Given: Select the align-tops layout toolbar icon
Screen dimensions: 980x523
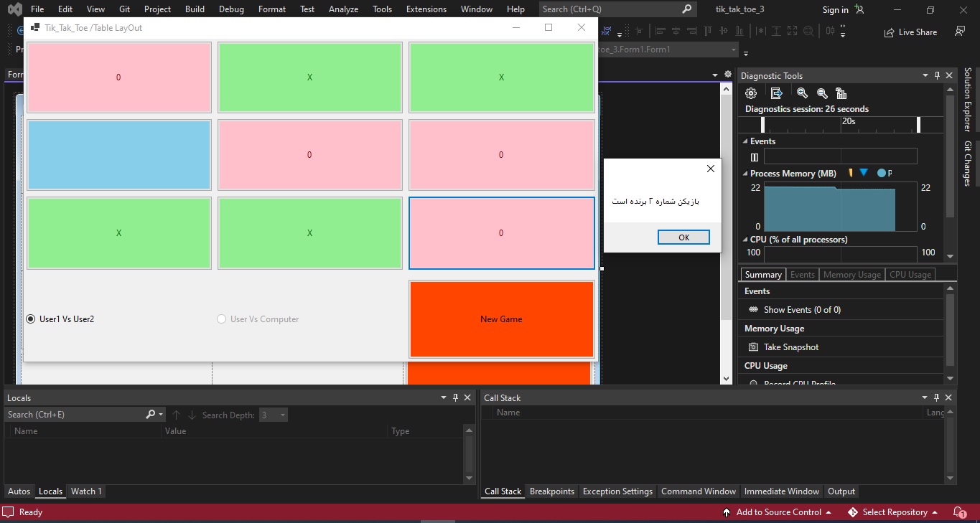Looking at the screenshot, I should pyautogui.click(x=707, y=31).
